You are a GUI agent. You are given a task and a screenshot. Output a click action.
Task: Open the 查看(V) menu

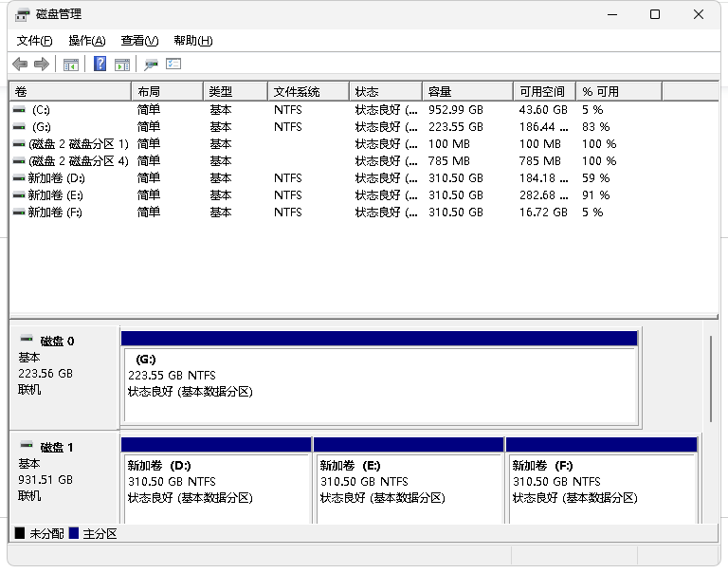coord(138,41)
